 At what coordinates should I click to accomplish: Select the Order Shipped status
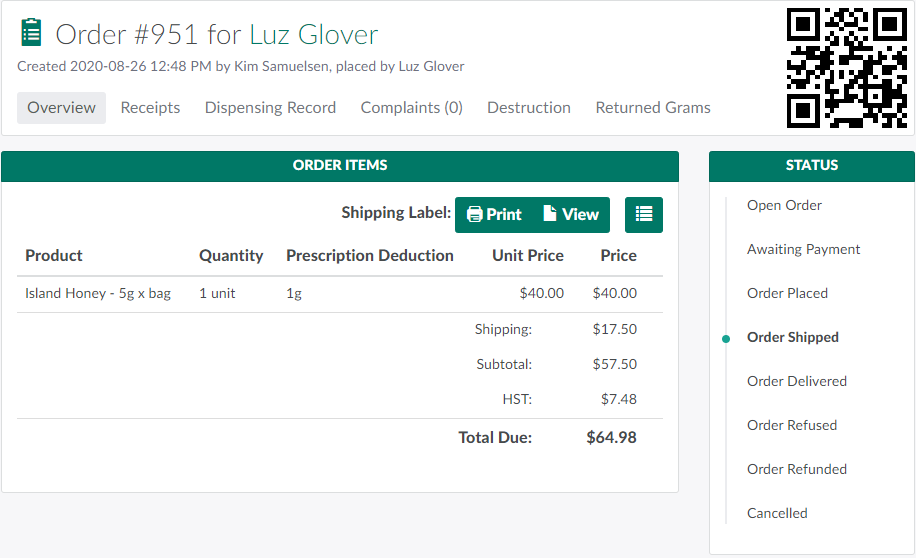click(x=792, y=337)
